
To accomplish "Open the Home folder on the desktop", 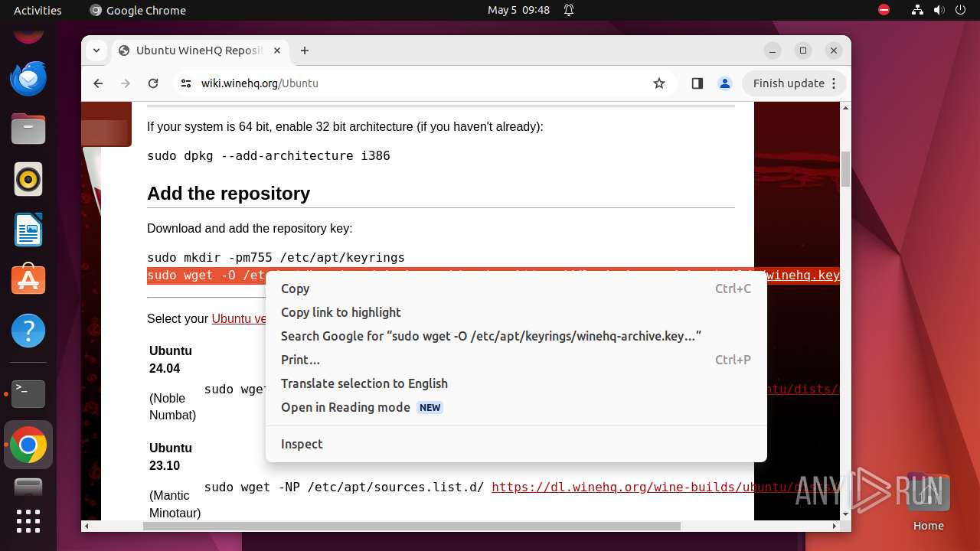I will click(928, 501).
